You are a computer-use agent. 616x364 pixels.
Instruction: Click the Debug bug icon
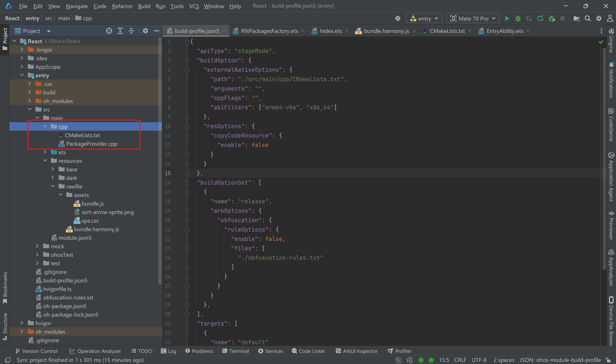pos(518,18)
